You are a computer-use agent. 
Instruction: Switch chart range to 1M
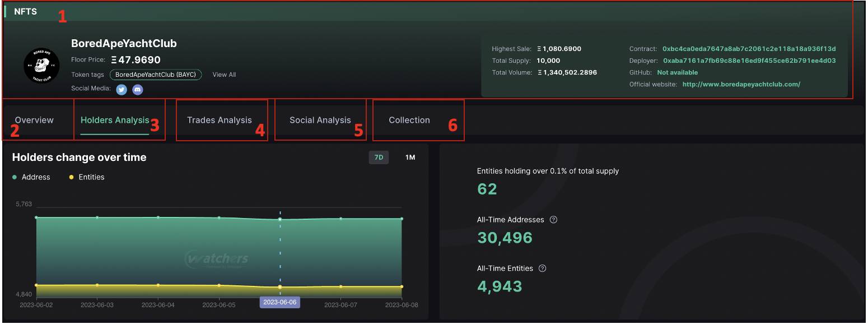(410, 158)
